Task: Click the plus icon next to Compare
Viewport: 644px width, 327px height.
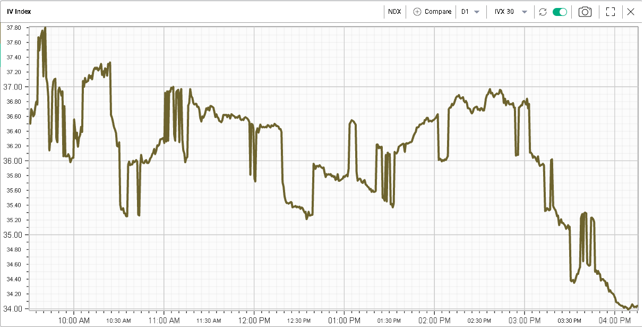Action: (417, 12)
